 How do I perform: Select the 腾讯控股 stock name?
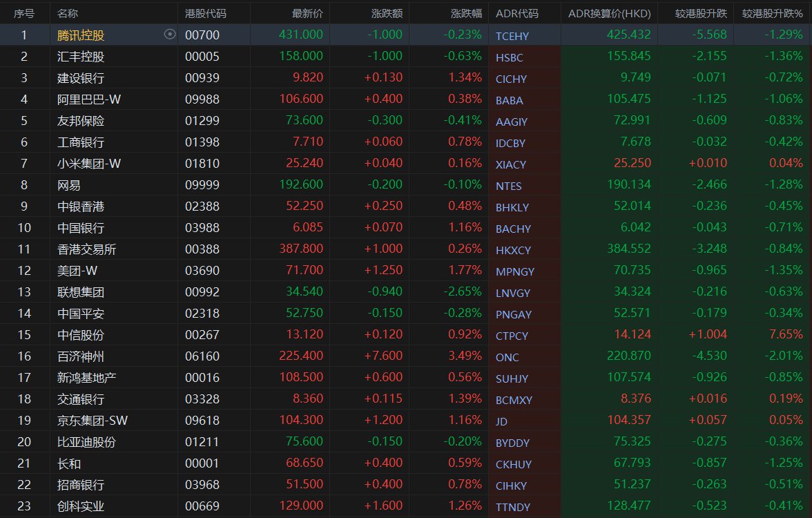click(x=81, y=35)
